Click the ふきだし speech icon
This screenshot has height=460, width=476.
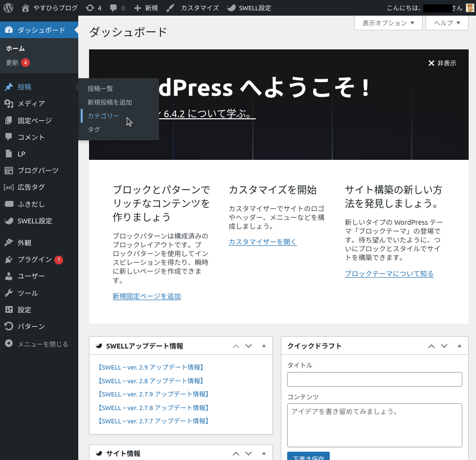click(9, 204)
